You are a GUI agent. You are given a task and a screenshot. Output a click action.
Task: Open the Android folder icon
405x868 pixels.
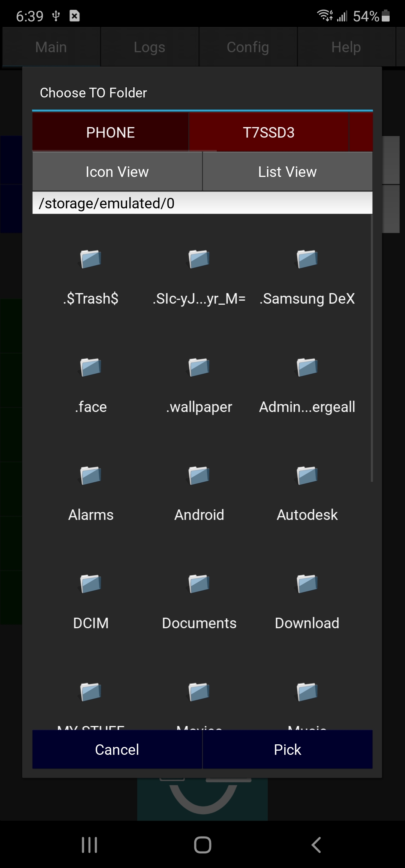pyautogui.click(x=199, y=476)
